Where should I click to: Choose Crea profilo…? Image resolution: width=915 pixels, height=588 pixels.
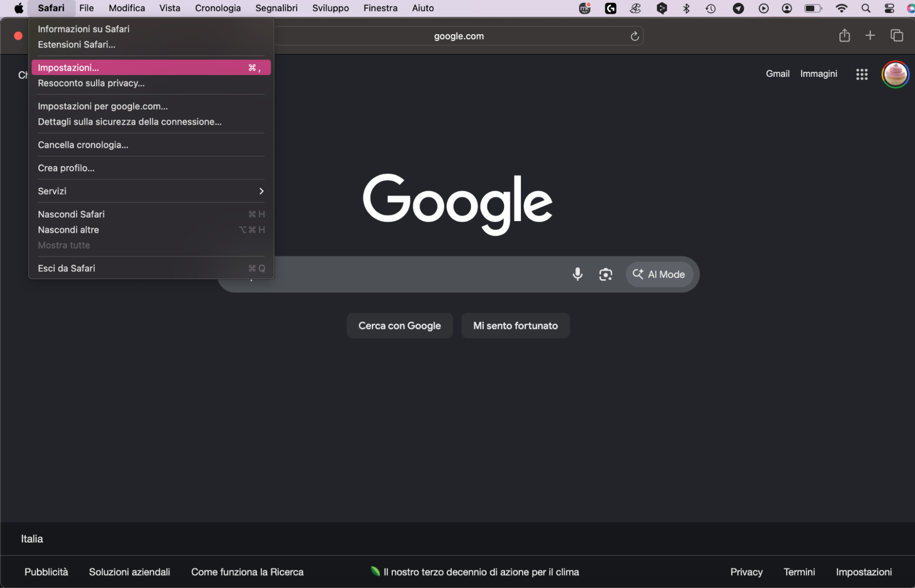pos(151,168)
